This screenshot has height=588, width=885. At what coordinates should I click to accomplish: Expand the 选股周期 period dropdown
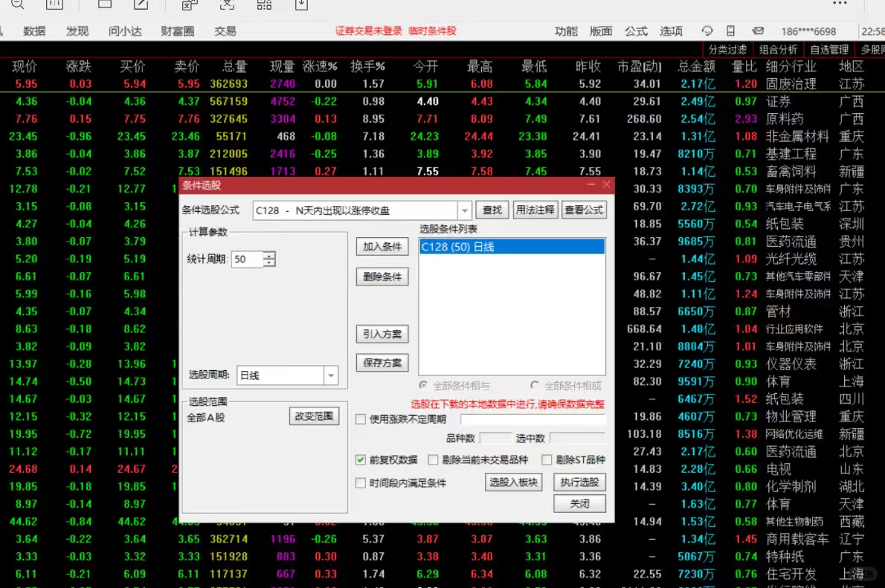point(331,376)
